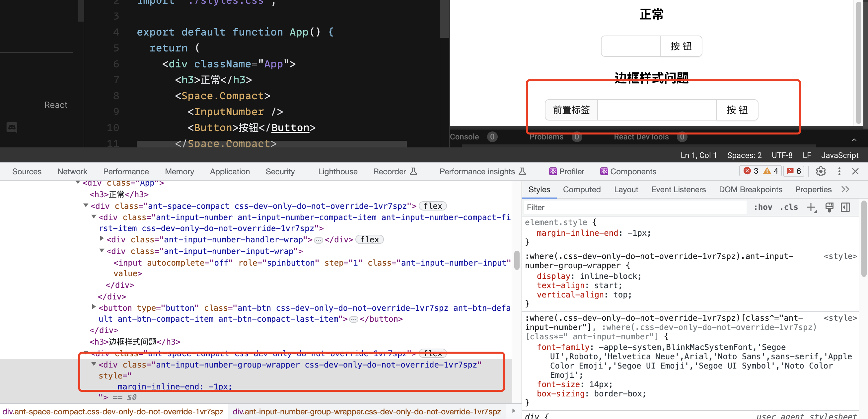This screenshot has height=419, width=868.
Task: Toggle the :hov element state pane
Action: pyautogui.click(x=763, y=207)
